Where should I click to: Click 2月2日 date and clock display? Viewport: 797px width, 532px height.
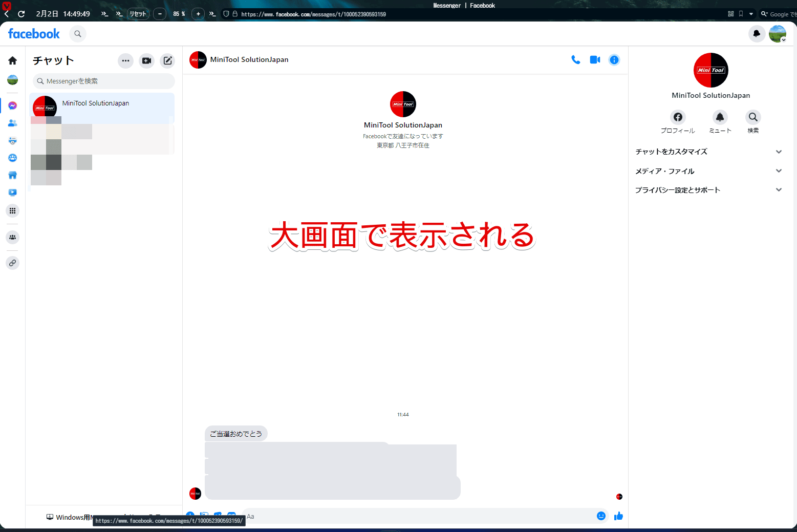(x=63, y=14)
